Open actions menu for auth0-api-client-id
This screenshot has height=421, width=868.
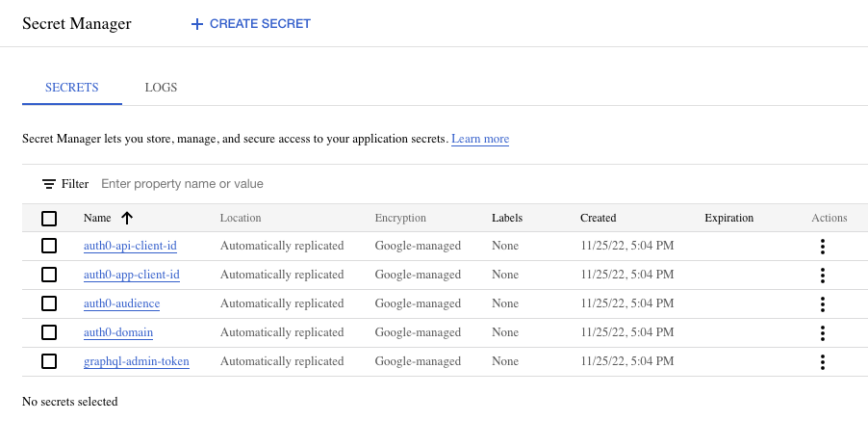[x=823, y=247]
